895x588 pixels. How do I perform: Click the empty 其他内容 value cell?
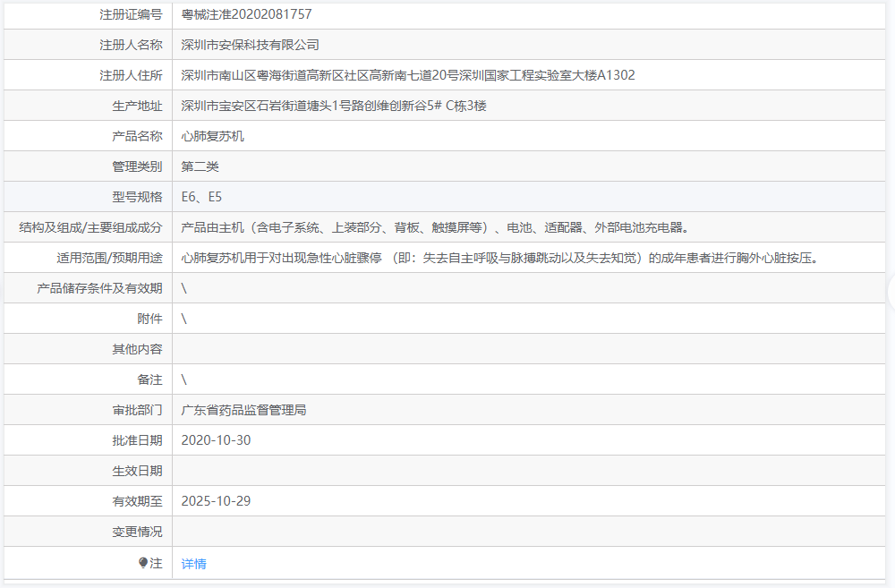pyautogui.click(x=529, y=349)
